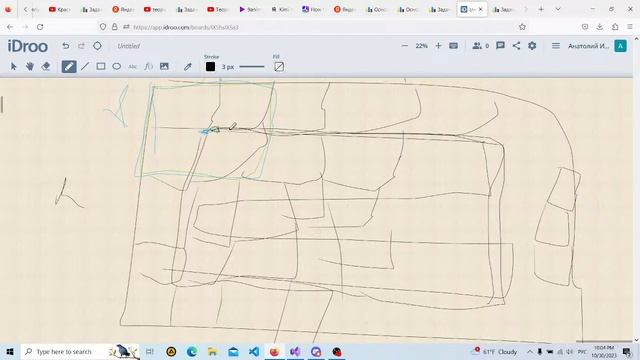The width and height of the screenshot is (640, 360).
Task: Select the ellipse shape tool
Action: [x=117, y=66]
